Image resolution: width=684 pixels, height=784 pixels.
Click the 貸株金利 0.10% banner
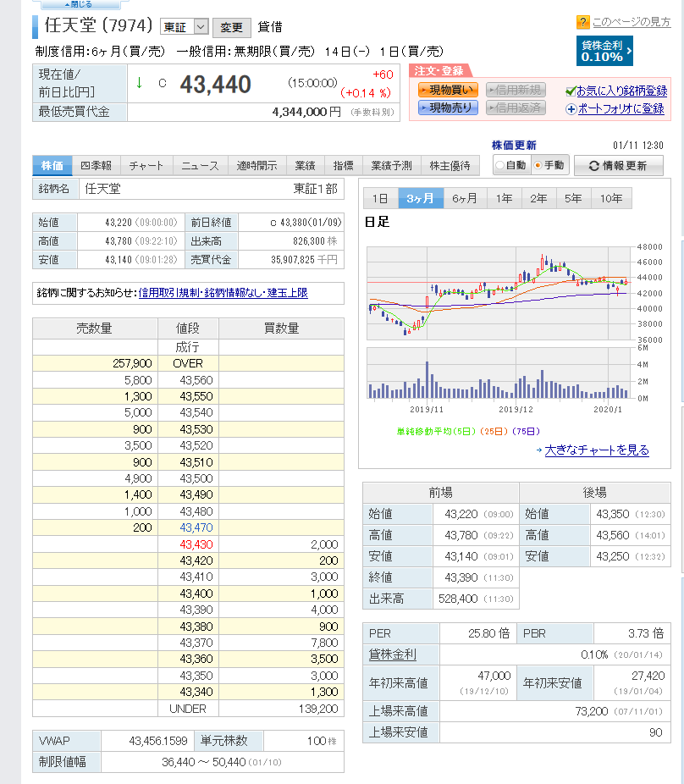(x=604, y=51)
